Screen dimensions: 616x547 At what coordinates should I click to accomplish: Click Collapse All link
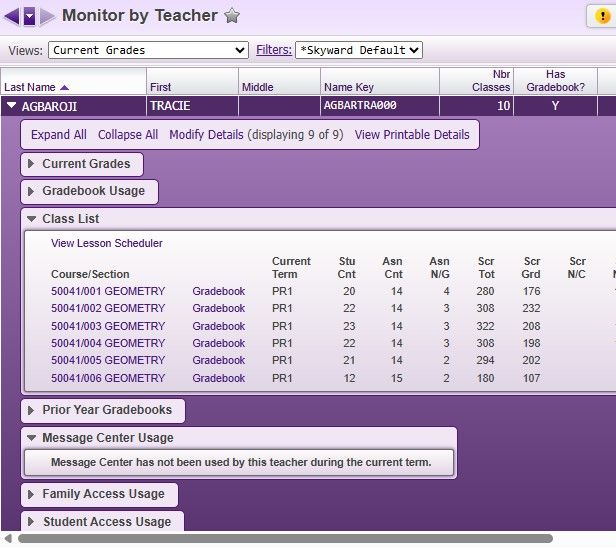128,135
